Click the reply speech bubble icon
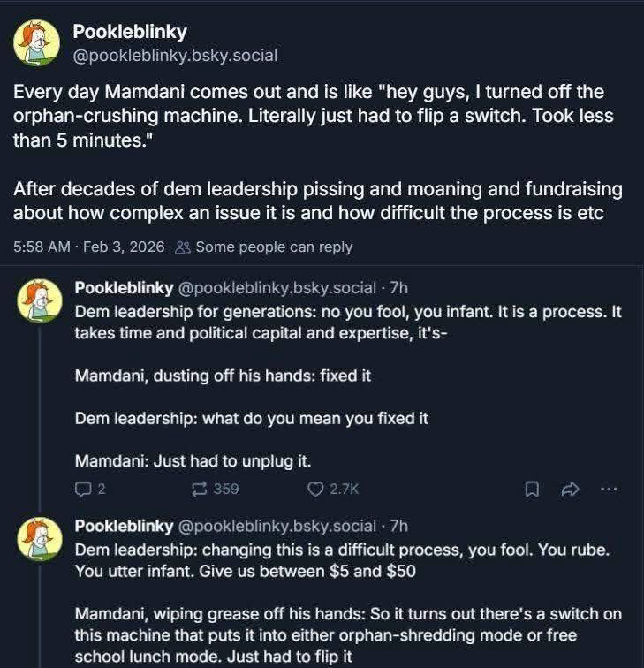The image size is (644, 668). point(83,489)
